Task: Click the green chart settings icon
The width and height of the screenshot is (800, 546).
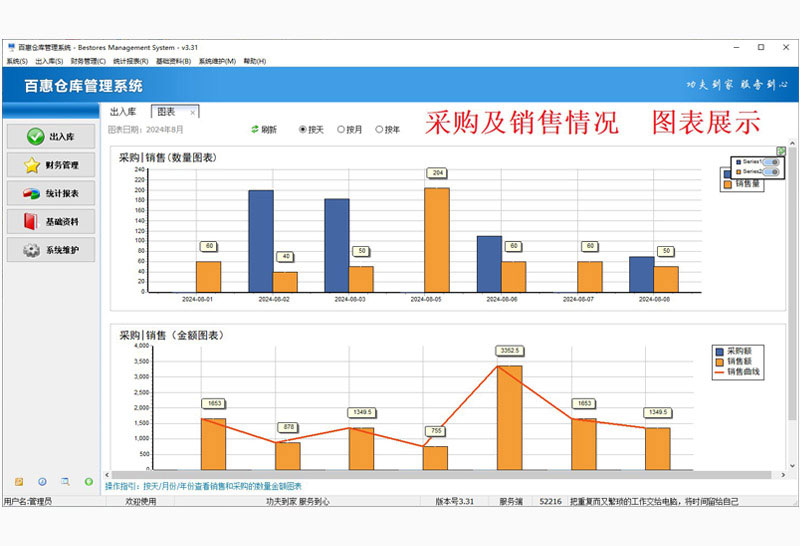Action: point(781,151)
